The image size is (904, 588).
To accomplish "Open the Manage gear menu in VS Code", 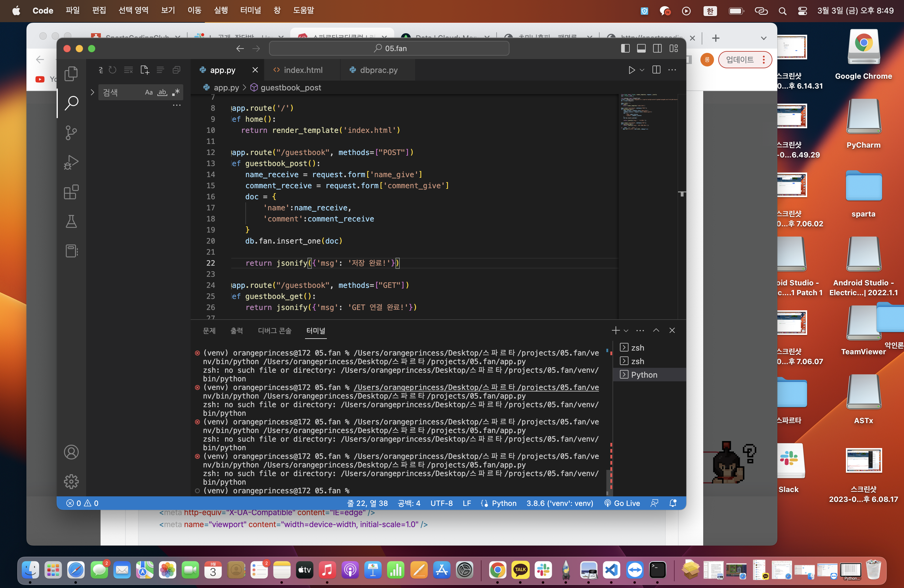I will 71,482.
